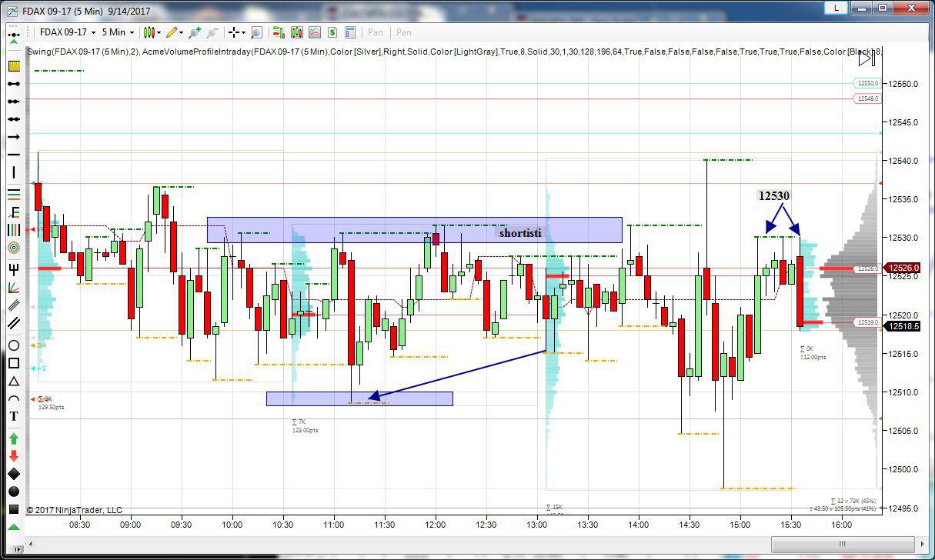Click the '12:00' time axis label

point(436,525)
